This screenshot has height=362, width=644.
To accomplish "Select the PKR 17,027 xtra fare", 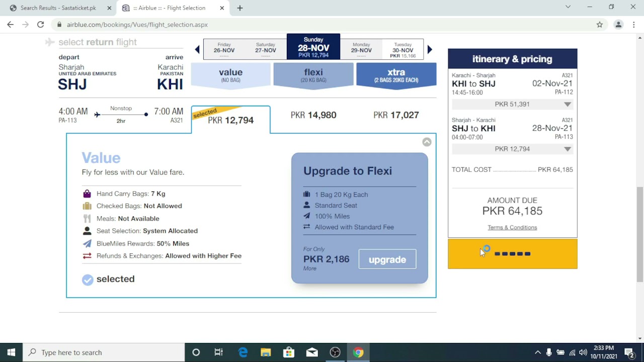I will click(x=396, y=115).
